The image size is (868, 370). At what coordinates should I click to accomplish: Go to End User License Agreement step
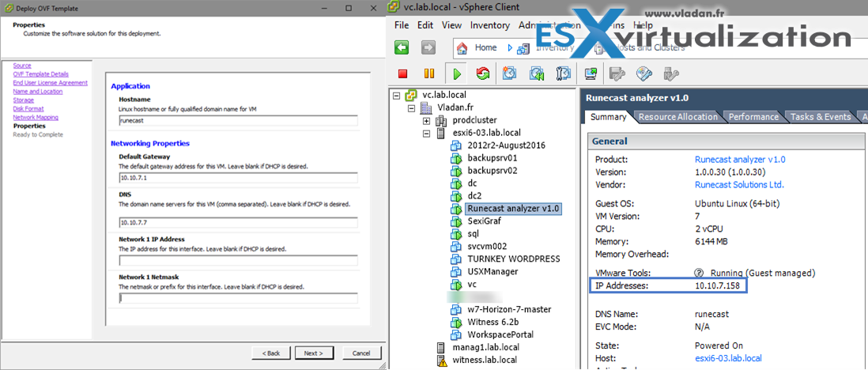point(51,82)
